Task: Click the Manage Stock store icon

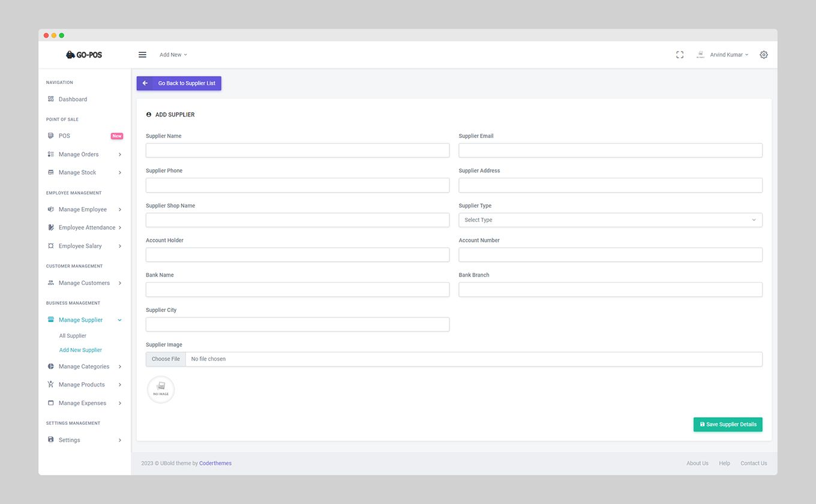Action: coord(51,172)
